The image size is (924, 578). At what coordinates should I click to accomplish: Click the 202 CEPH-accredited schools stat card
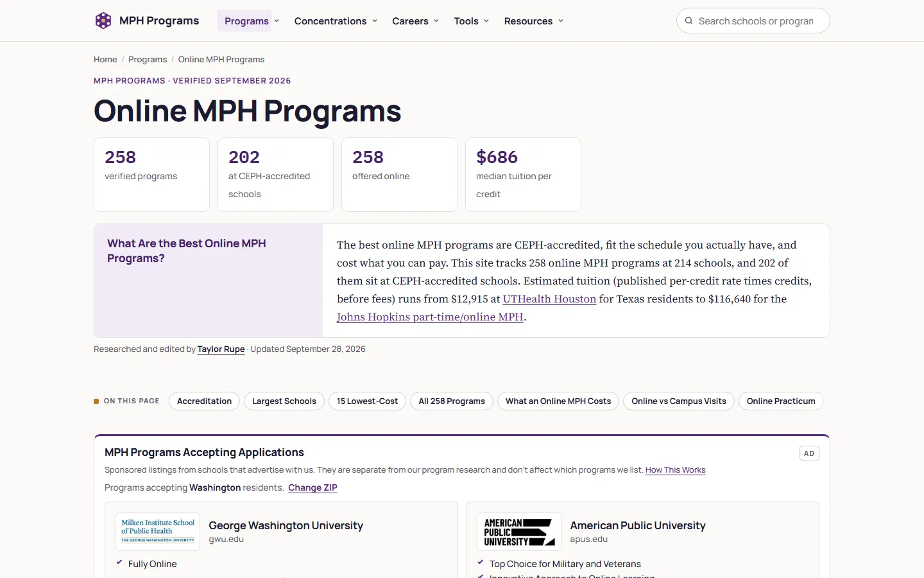[x=275, y=175]
